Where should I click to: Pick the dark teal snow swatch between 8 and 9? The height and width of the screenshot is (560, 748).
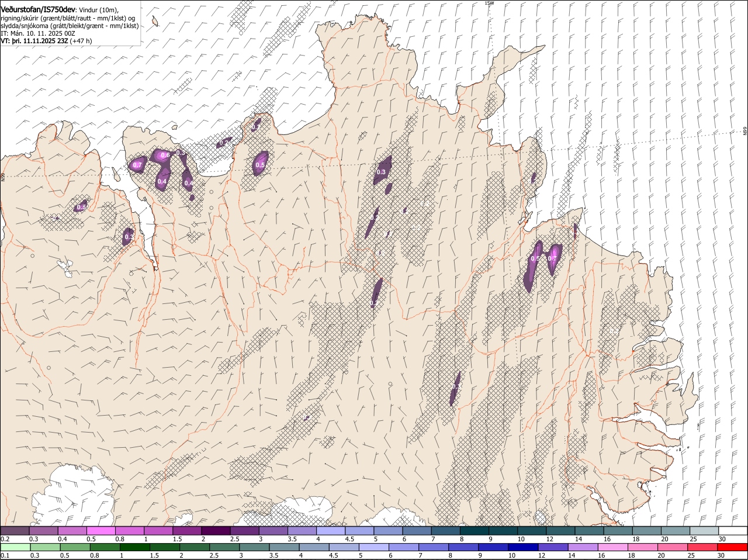pos(475,530)
